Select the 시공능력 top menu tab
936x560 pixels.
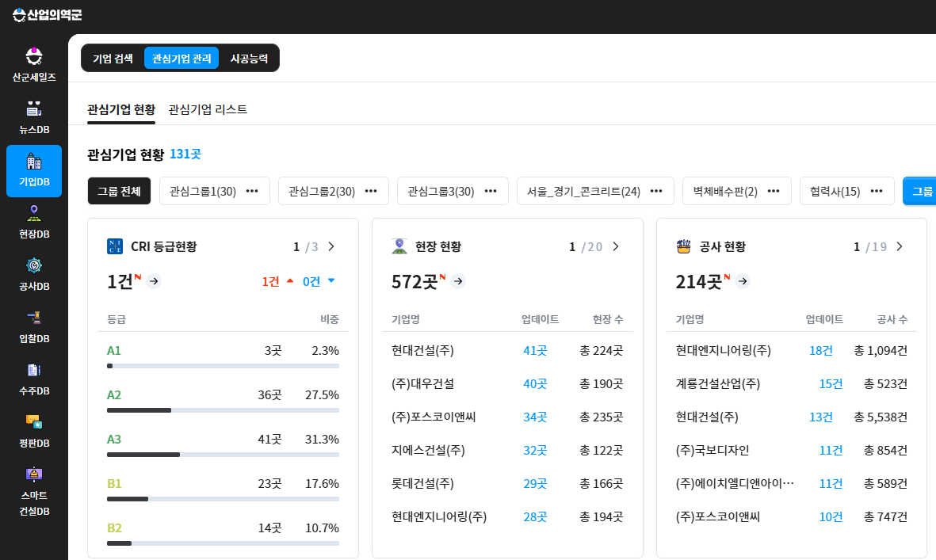249,59
